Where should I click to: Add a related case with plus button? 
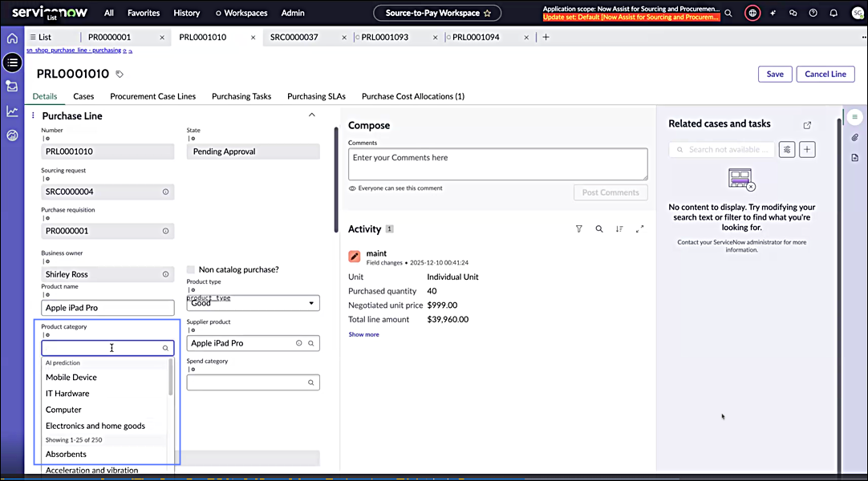click(807, 149)
